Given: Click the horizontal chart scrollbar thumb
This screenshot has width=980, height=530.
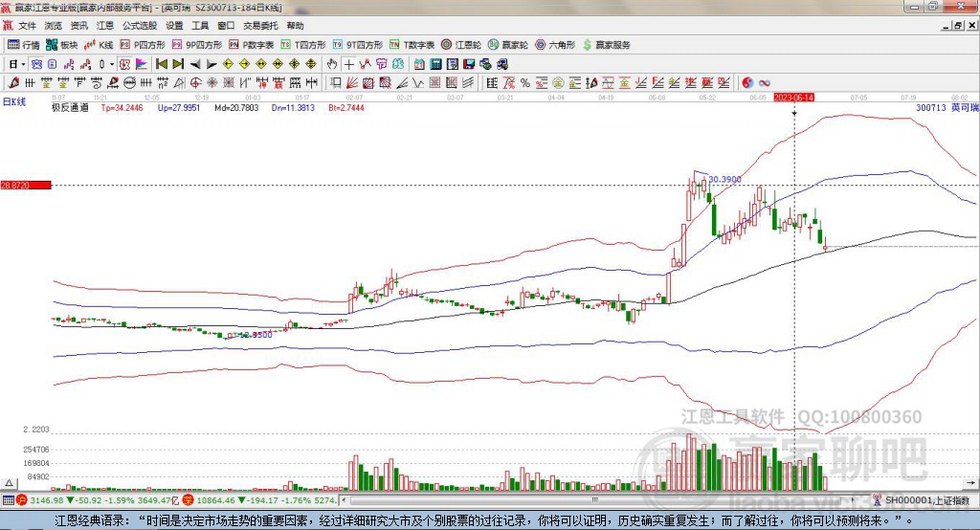Looking at the screenshot, I should click(595, 500).
